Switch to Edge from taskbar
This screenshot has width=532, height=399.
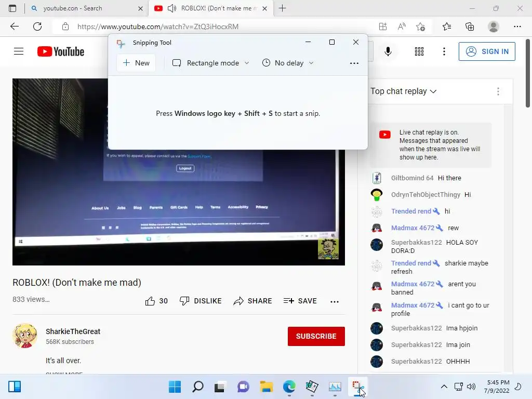tap(289, 387)
